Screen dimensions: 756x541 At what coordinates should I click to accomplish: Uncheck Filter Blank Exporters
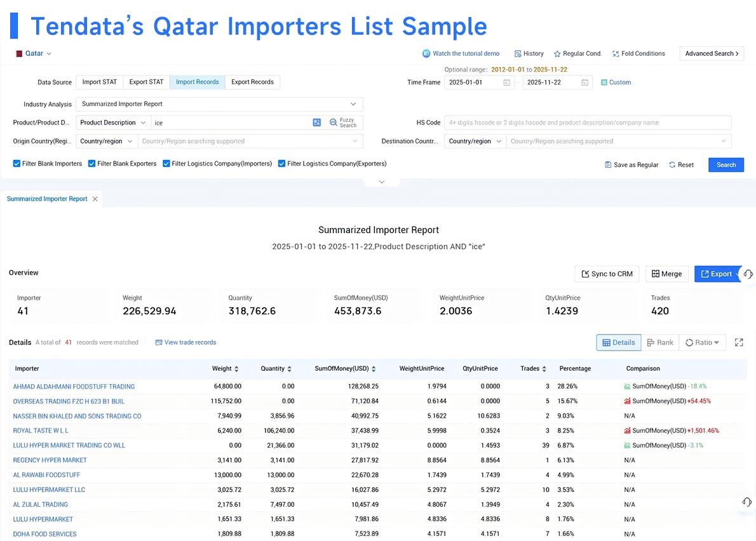coord(91,164)
